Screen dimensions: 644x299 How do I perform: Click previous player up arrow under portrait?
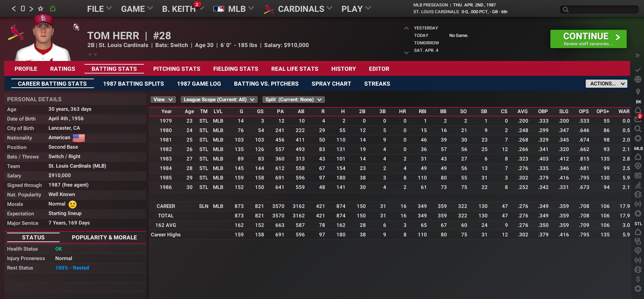click(x=90, y=54)
